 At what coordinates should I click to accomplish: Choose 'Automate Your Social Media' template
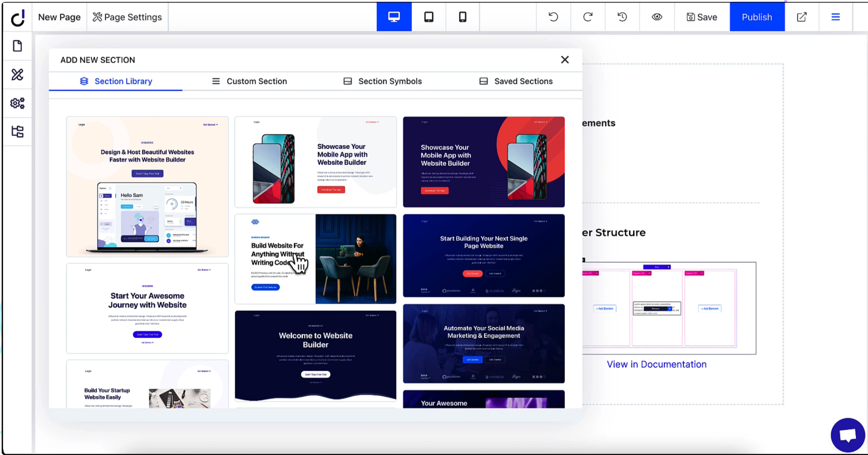(x=484, y=343)
